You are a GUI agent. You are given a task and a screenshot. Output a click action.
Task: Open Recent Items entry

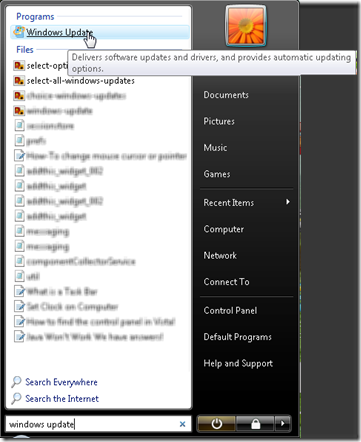[x=229, y=203]
